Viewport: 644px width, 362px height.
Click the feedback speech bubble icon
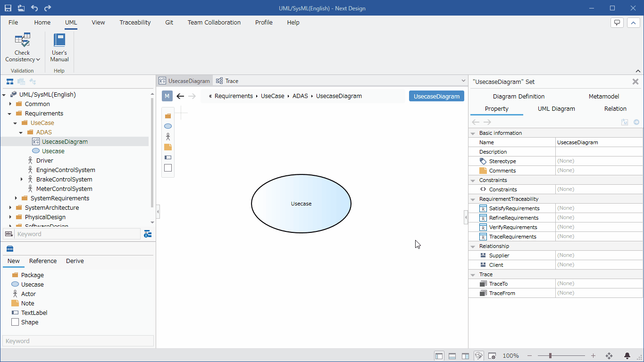point(617,23)
